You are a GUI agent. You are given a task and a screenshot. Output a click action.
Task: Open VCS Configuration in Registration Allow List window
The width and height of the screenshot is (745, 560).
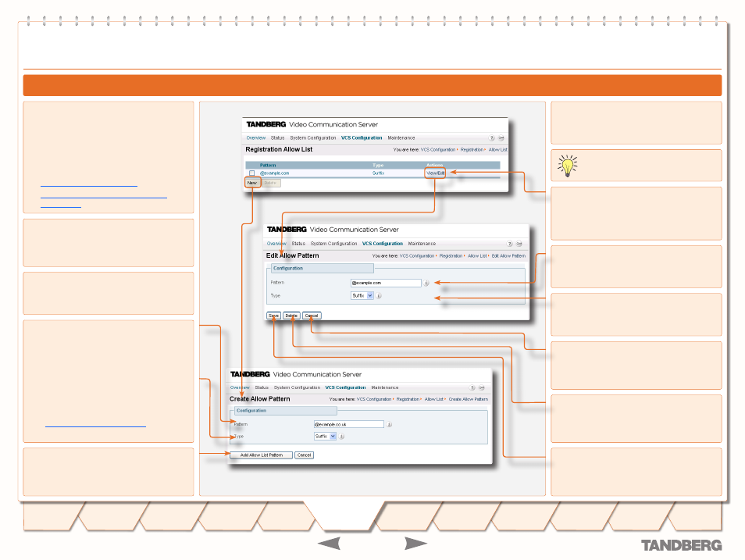click(362, 138)
